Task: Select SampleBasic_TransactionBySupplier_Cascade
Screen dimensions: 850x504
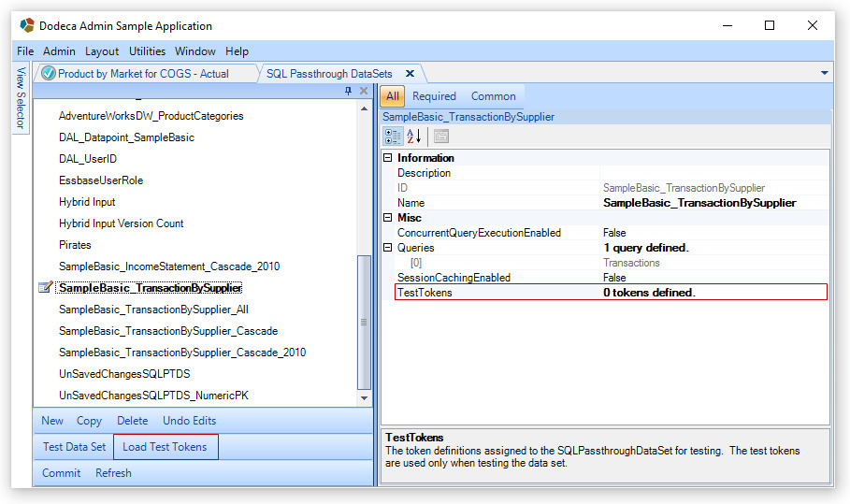Action: pos(168,331)
